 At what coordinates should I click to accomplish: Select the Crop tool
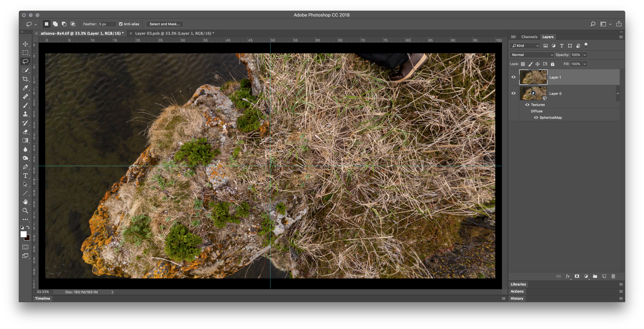25,79
